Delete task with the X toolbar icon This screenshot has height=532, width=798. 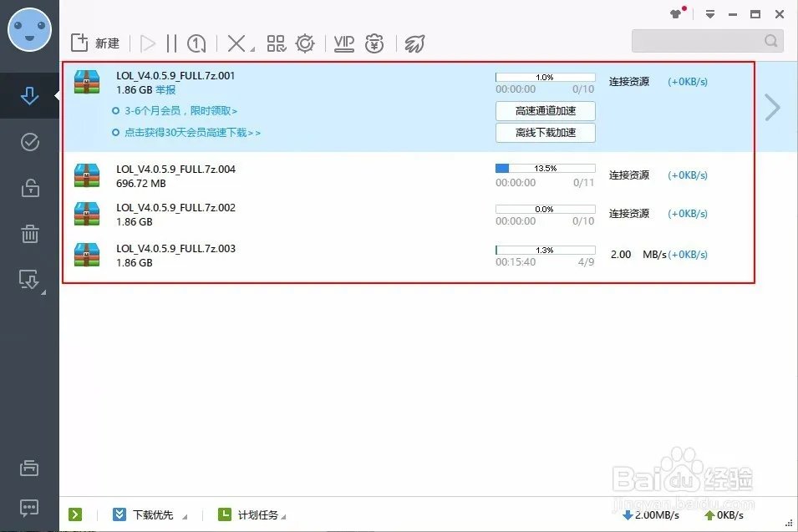point(236,43)
